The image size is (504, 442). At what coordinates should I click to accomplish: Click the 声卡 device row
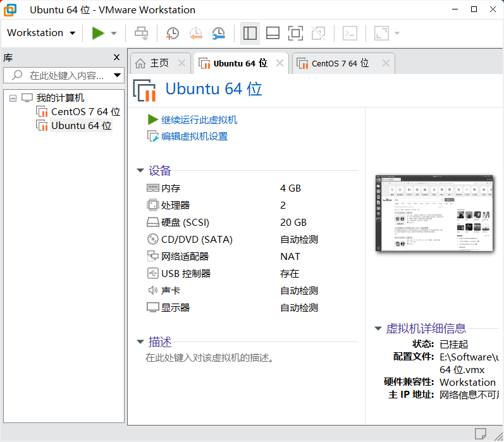coord(252,290)
